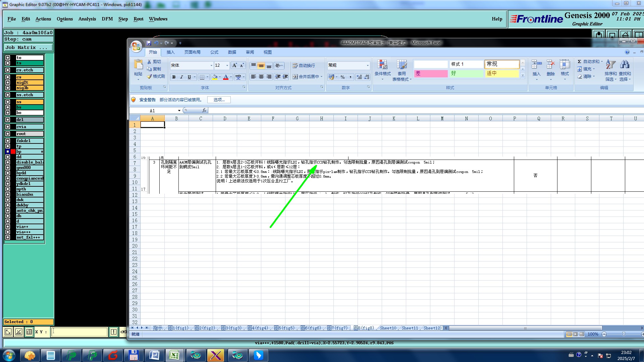Toggle Underline formatting in Excel

coord(189,77)
